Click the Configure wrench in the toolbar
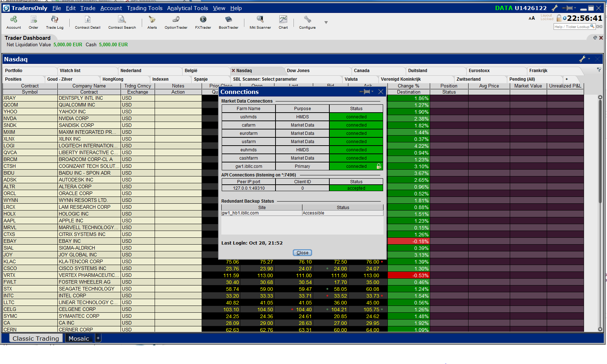This screenshot has height=364, width=607. [x=307, y=22]
